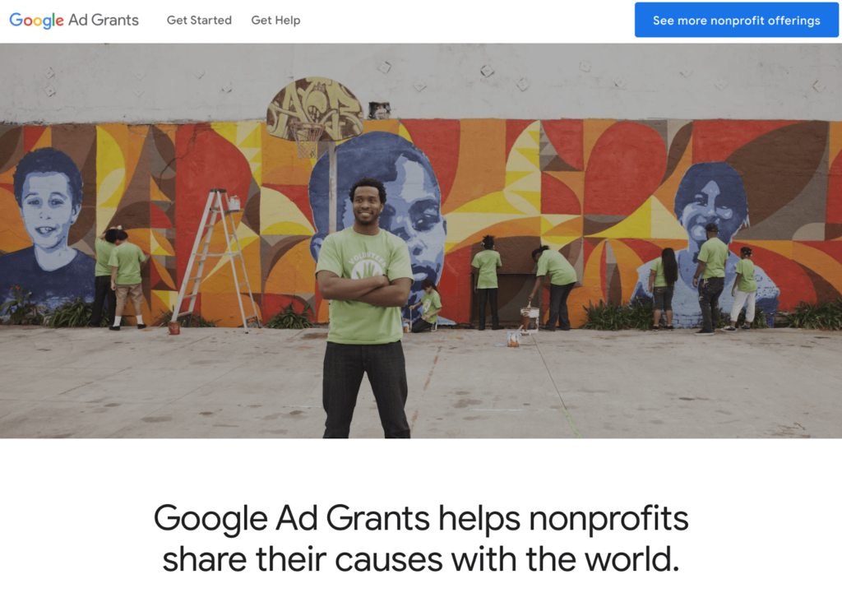Screen dimensions: 842x616
Task: Click the Google logo in the header
Action: pos(36,21)
